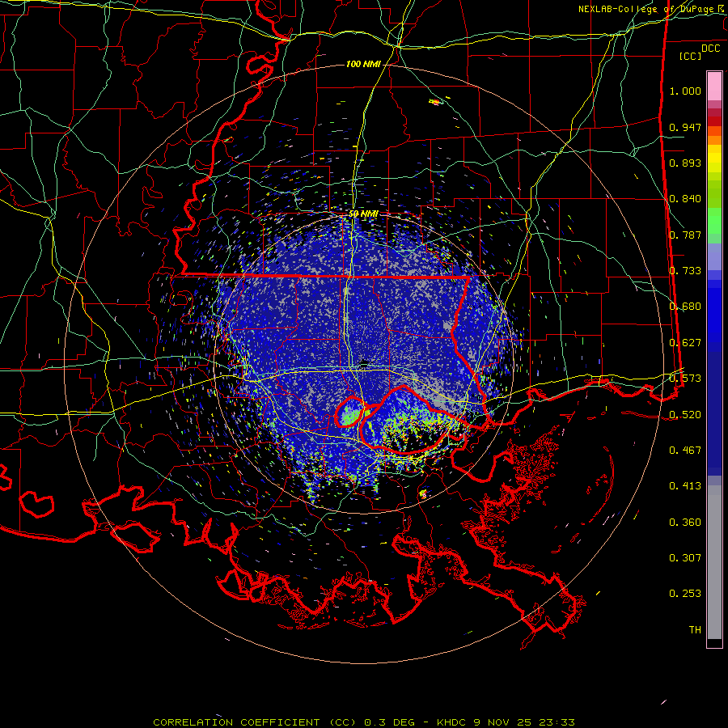
Task: Click the DCC product label
Action: tap(711, 49)
